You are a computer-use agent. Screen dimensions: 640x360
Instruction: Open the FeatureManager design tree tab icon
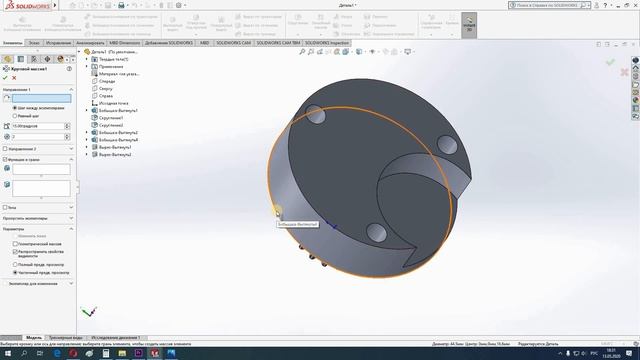[x=7, y=59]
